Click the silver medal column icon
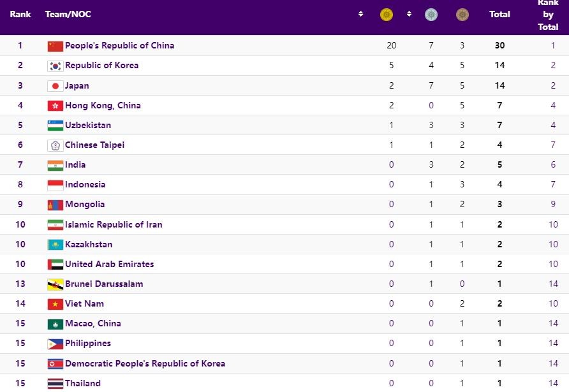The image size is (569, 392). point(431,14)
